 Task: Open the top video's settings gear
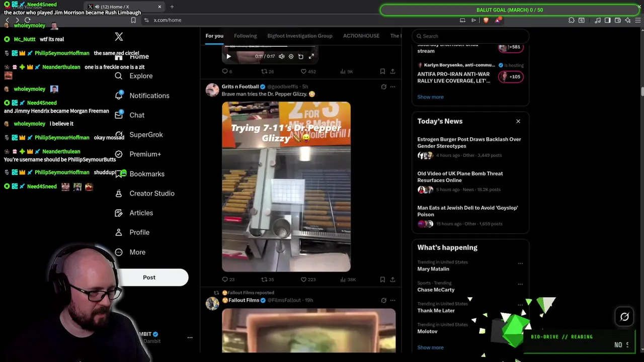291,56
